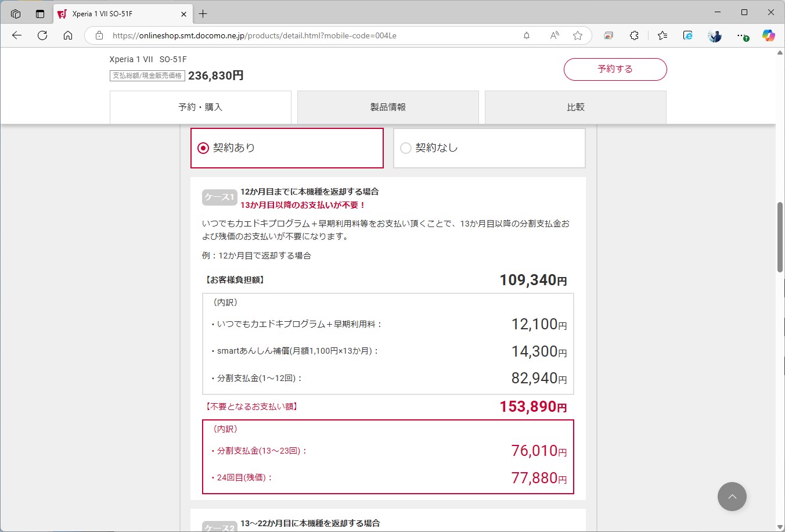785x532 pixels.
Task: Go to the browser homepage
Action: [68, 35]
